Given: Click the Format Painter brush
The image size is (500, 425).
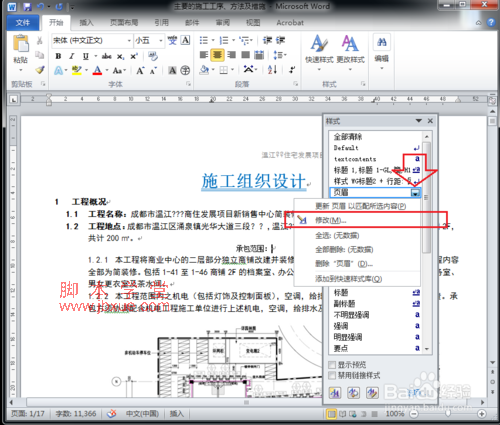Looking at the screenshot, I should (x=40, y=70).
